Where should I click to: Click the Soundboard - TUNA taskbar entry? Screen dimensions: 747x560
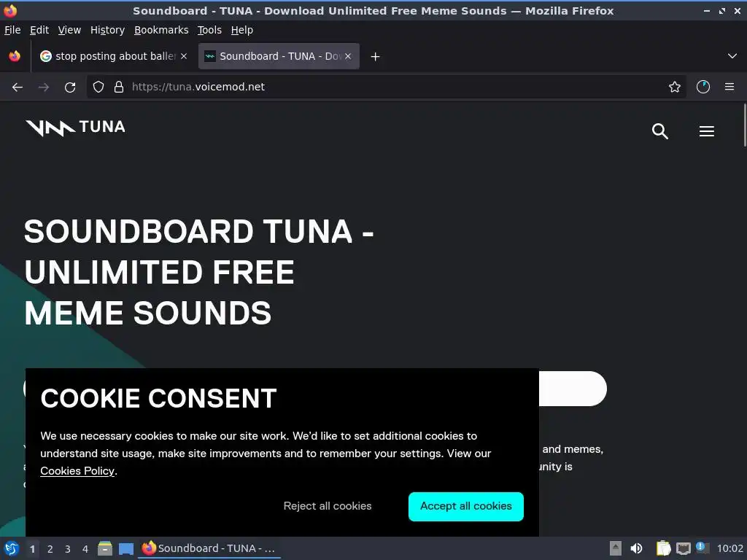(x=209, y=548)
